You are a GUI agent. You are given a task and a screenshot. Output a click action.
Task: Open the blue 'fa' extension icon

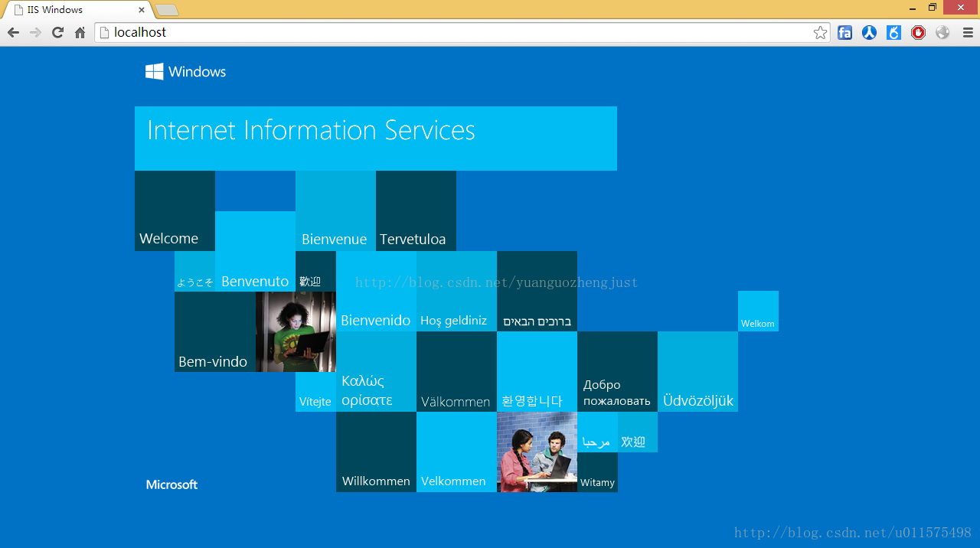pyautogui.click(x=844, y=32)
